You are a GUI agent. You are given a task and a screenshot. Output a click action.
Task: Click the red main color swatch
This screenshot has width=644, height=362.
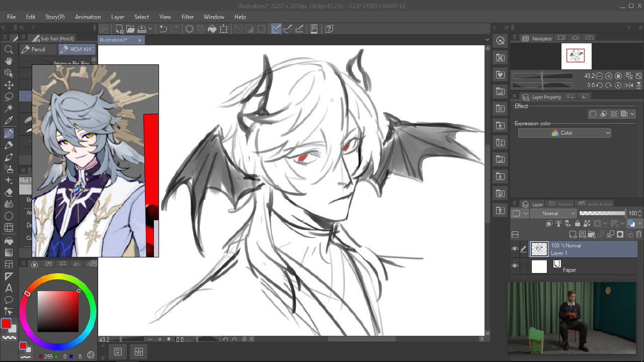click(x=6, y=323)
